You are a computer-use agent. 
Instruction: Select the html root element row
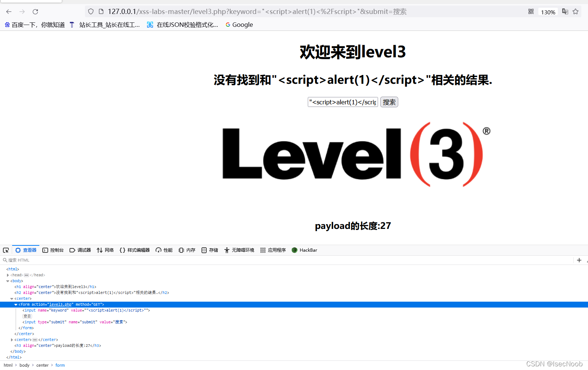coord(294,269)
